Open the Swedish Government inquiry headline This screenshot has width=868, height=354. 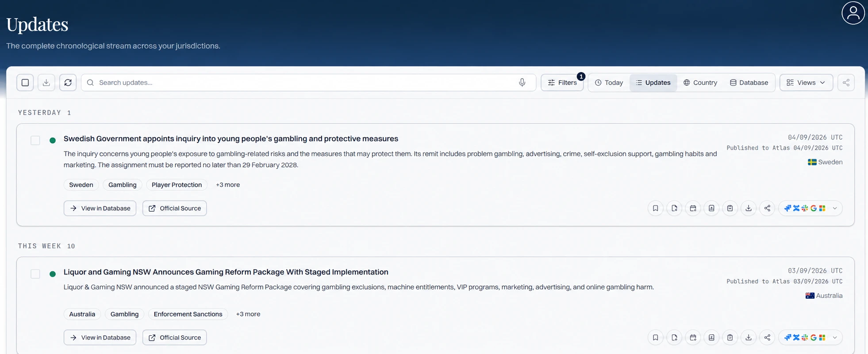point(231,139)
